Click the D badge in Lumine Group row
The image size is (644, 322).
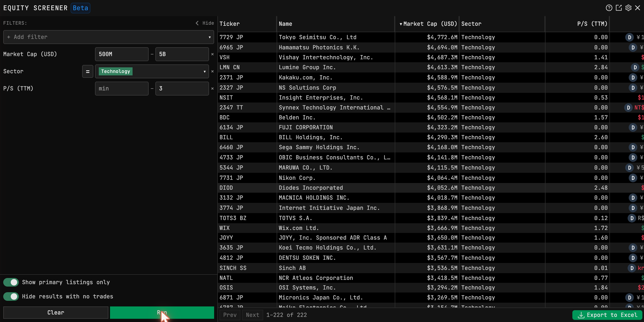[x=635, y=67]
